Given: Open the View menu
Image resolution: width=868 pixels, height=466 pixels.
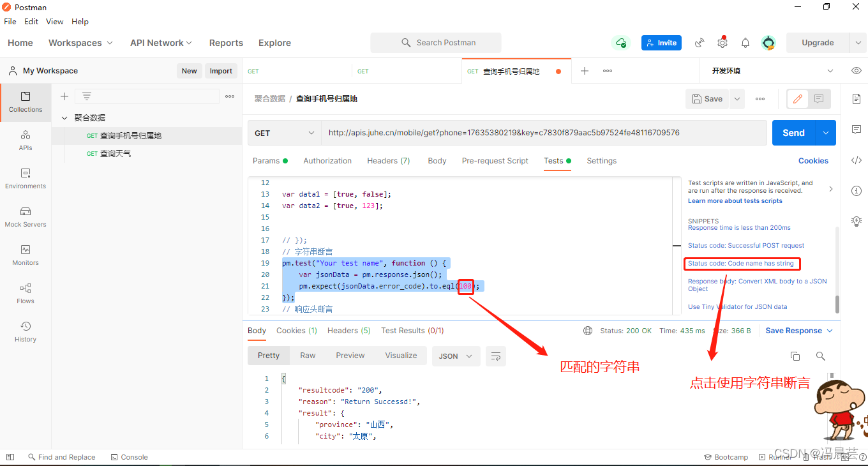Looking at the screenshot, I should point(55,21).
